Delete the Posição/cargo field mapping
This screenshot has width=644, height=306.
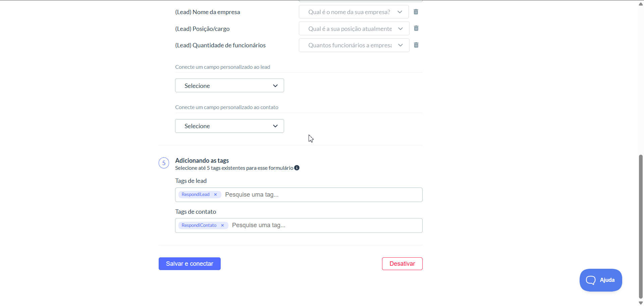click(x=416, y=28)
